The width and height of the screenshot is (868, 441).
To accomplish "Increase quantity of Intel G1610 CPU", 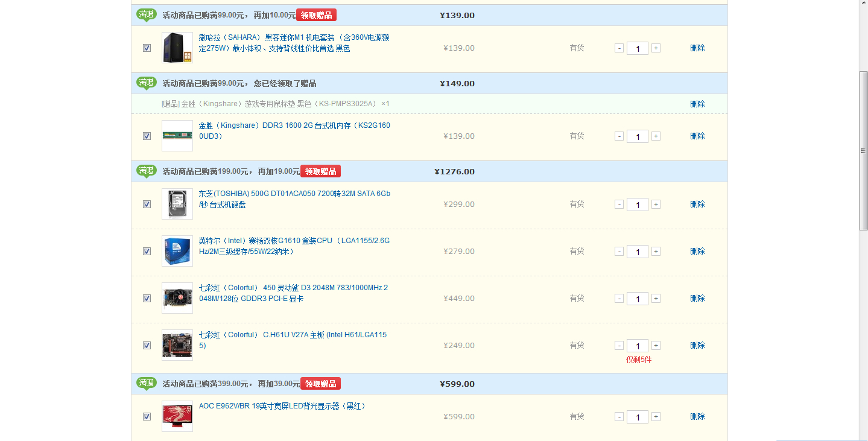I will [656, 252].
